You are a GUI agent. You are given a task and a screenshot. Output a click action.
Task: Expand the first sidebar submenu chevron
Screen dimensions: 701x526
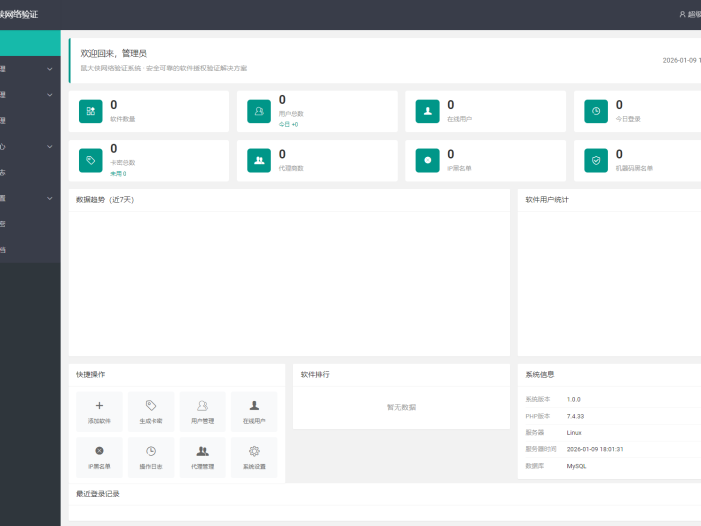(x=50, y=69)
